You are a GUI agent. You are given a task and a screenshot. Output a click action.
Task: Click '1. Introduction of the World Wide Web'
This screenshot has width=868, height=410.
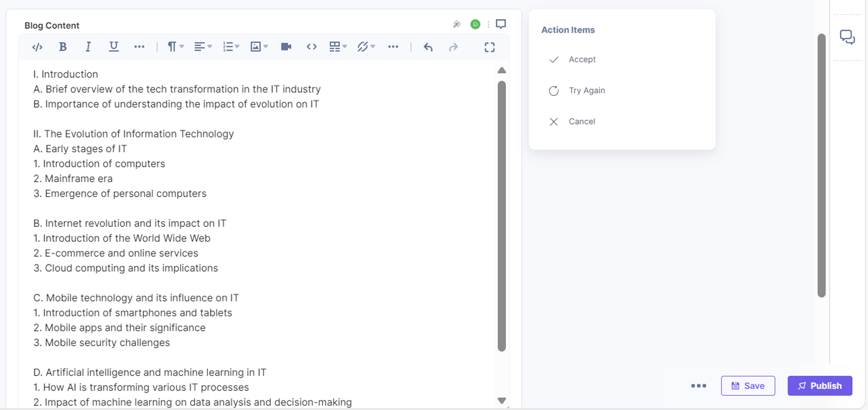pos(122,238)
